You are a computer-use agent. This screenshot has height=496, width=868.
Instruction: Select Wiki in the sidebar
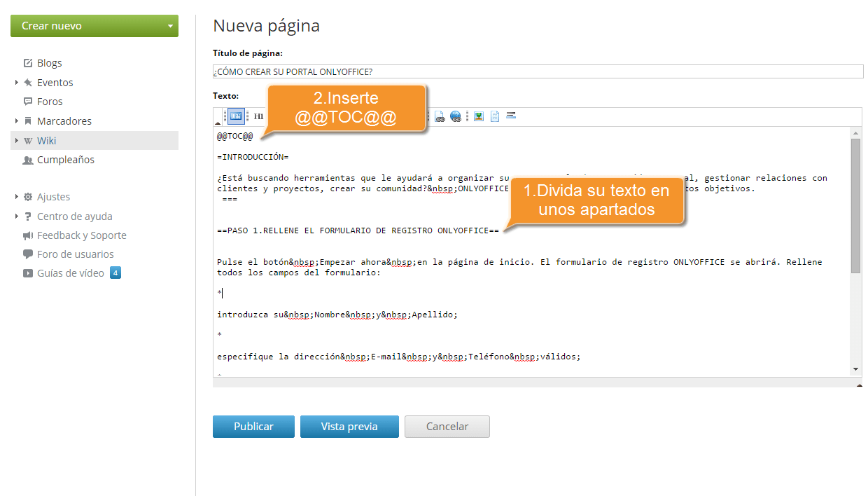pos(47,141)
